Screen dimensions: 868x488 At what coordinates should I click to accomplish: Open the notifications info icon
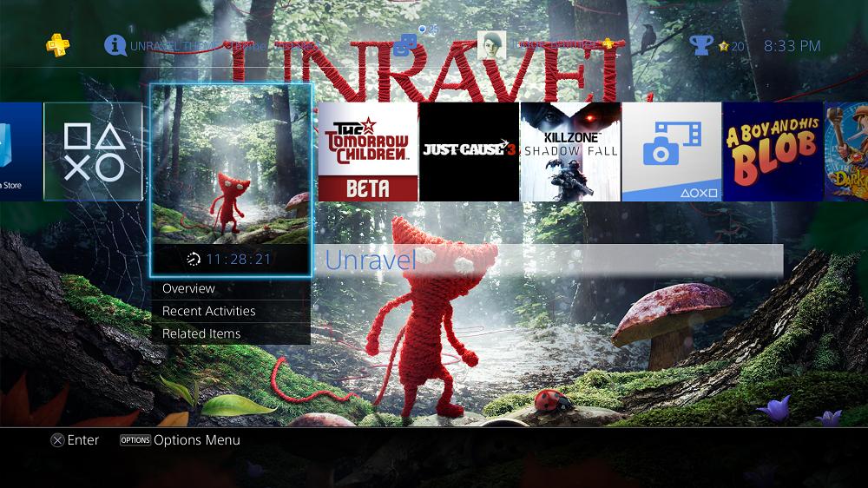click(115, 45)
